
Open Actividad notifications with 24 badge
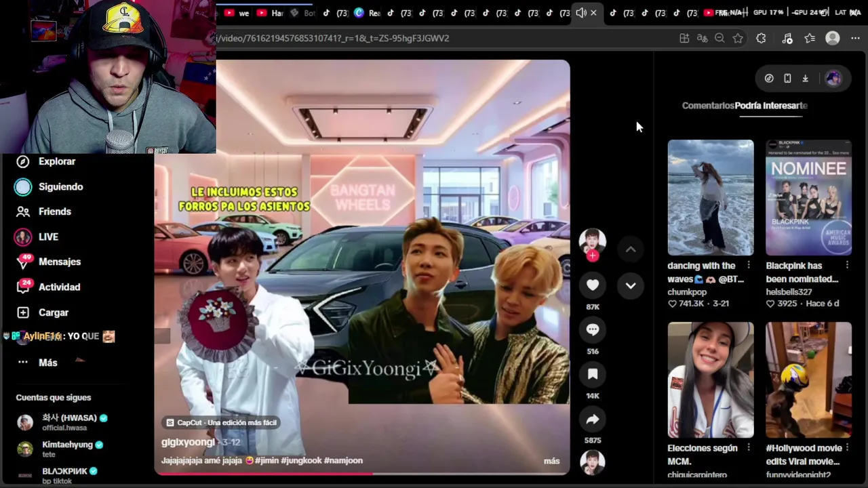48,287
